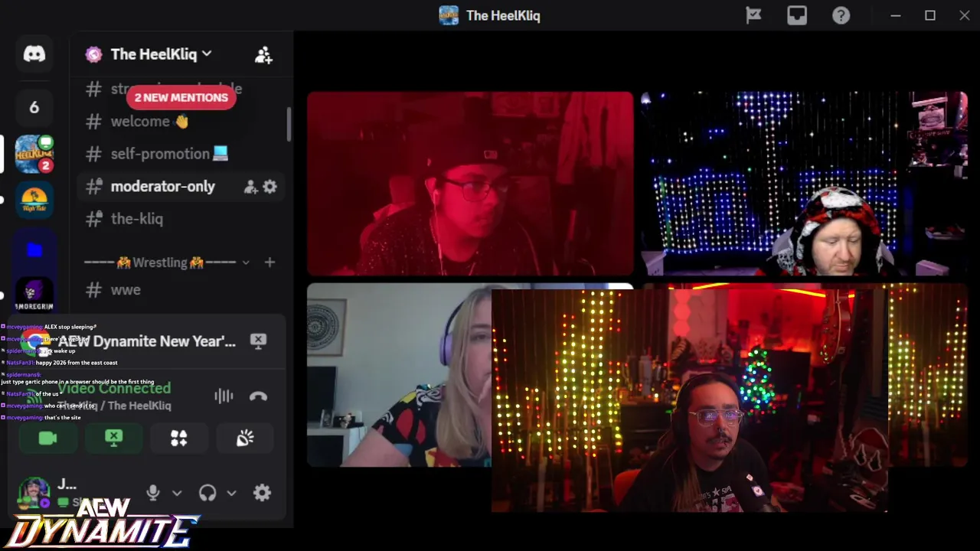
Task: Deafen audio with the headphones icon
Action: pyautogui.click(x=207, y=493)
